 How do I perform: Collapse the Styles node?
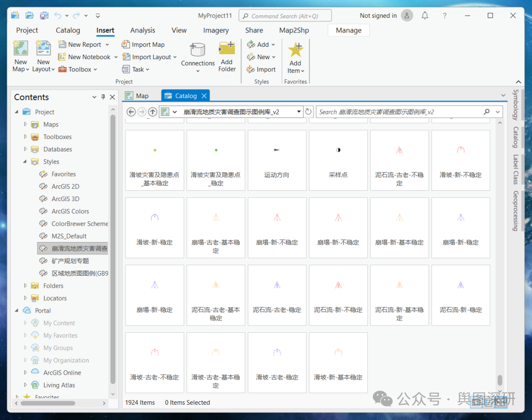tap(25, 162)
